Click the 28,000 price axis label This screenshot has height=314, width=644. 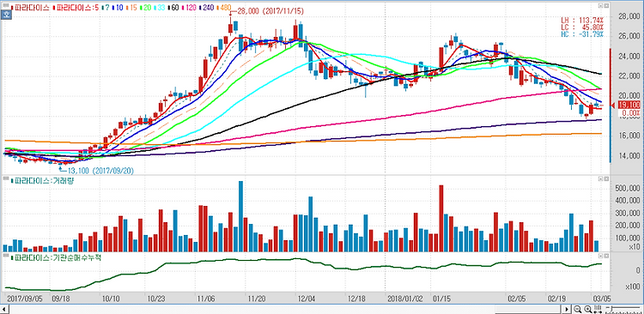point(629,16)
